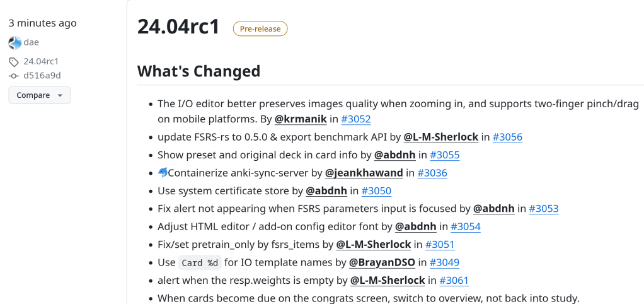Screen dimensions: 644x304
Task: Visit @krmanik's profile
Action: pyautogui.click(x=300, y=119)
